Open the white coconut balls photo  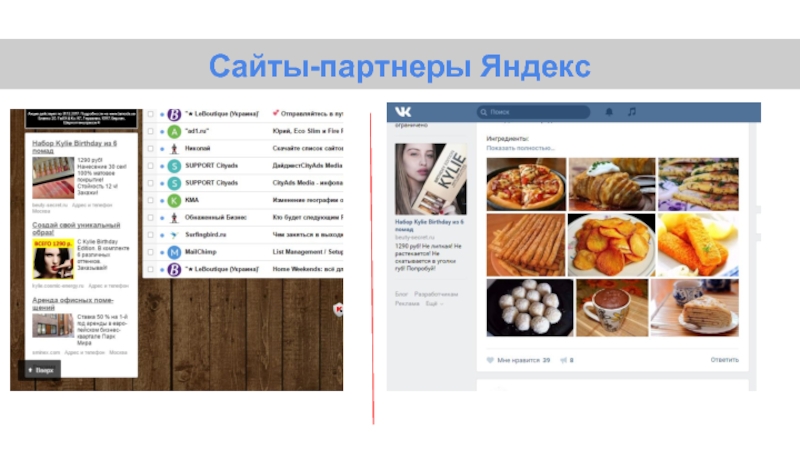(x=530, y=308)
